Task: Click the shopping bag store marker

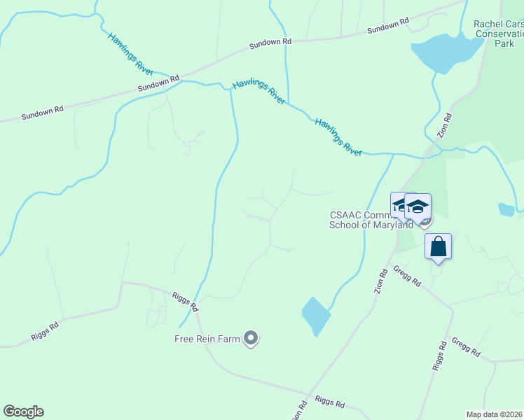Action: [x=438, y=247]
